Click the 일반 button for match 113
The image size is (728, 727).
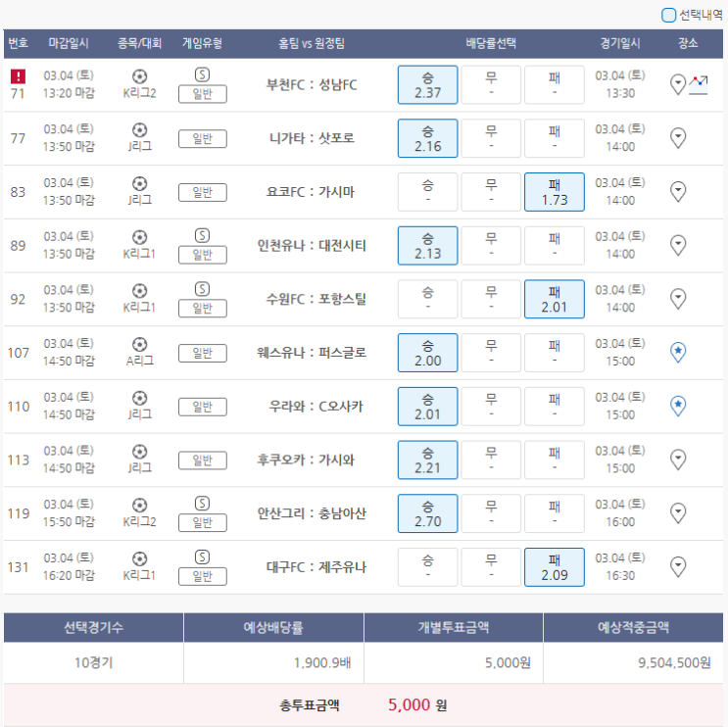(x=203, y=460)
